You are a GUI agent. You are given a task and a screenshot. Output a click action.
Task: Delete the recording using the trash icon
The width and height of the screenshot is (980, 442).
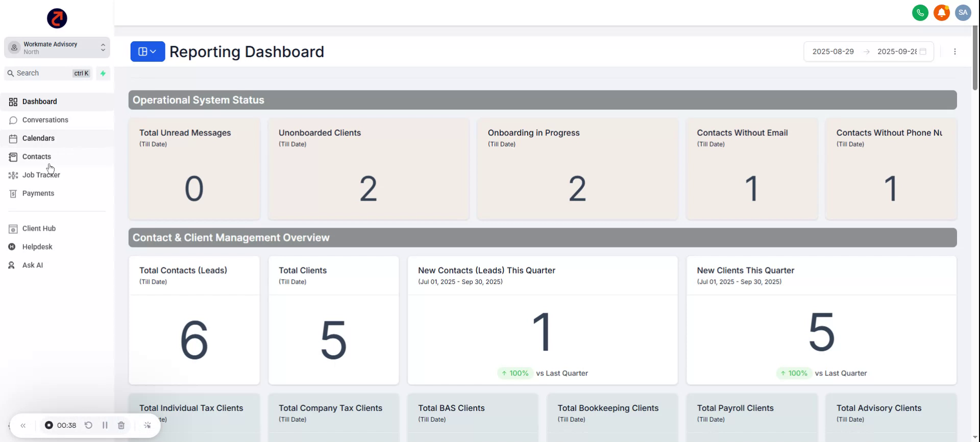click(x=121, y=425)
